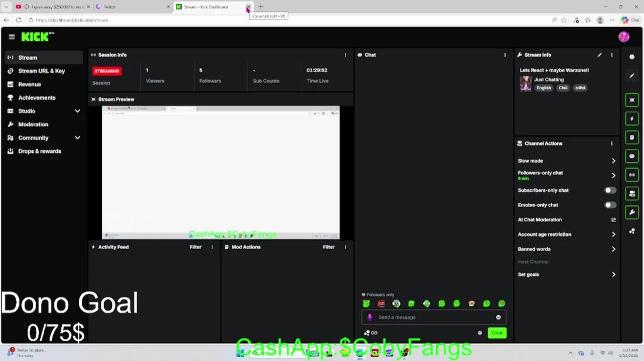Open Session Info options menu
This screenshot has width=644, height=361.
coord(345,55)
